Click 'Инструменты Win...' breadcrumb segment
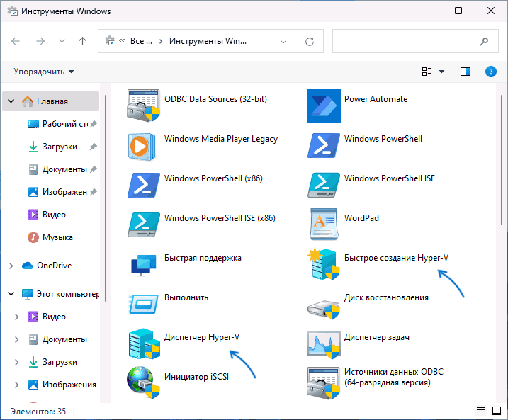The height and width of the screenshot is (420, 508). click(x=208, y=41)
